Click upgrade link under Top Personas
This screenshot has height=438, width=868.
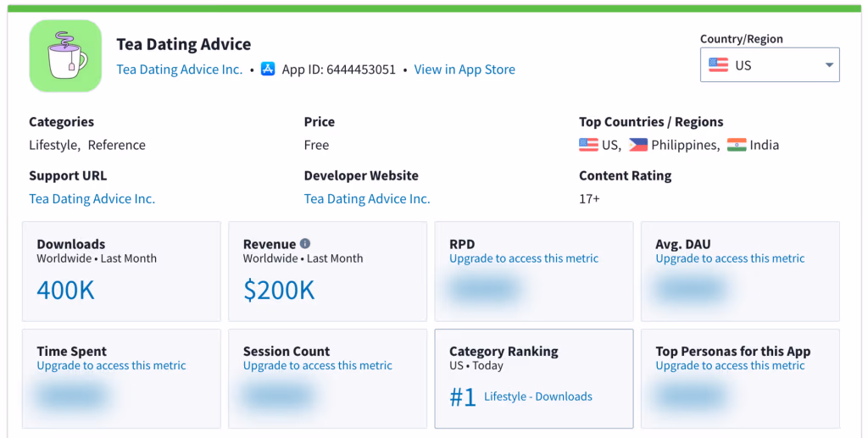click(730, 366)
